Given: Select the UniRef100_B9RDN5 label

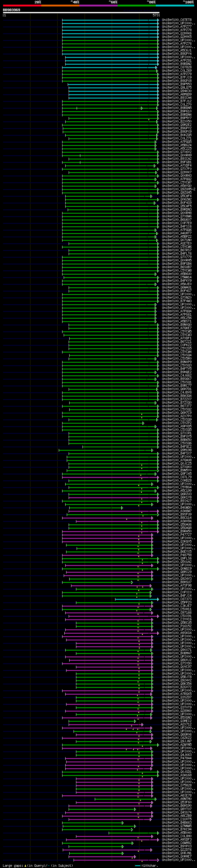Looking at the screenshot, I should point(177,108).
